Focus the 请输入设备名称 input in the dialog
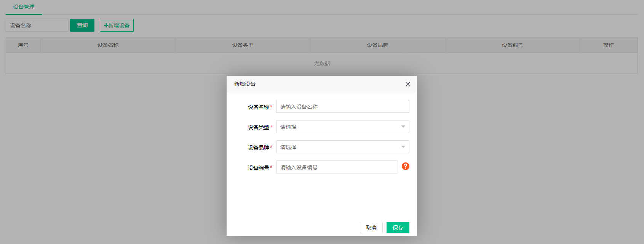 [x=342, y=106]
